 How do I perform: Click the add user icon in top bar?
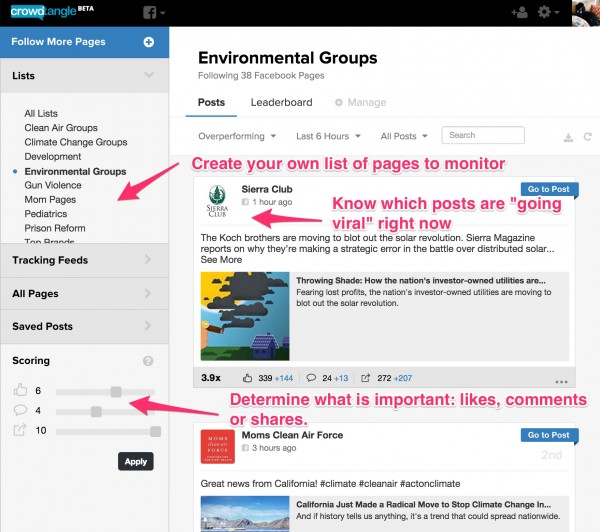519,13
